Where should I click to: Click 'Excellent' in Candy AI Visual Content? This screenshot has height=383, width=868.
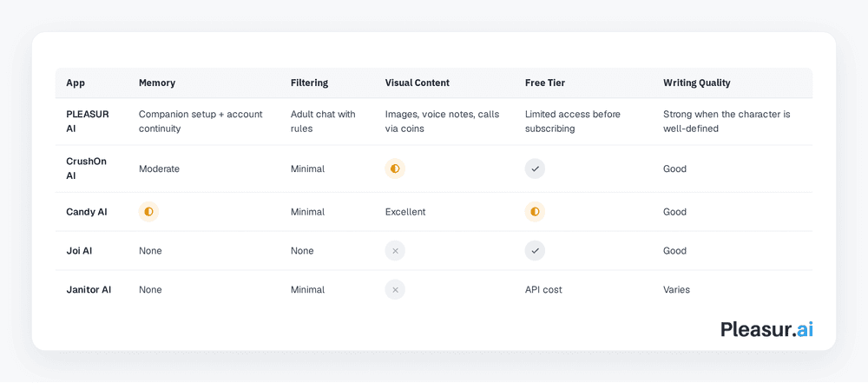click(x=405, y=212)
